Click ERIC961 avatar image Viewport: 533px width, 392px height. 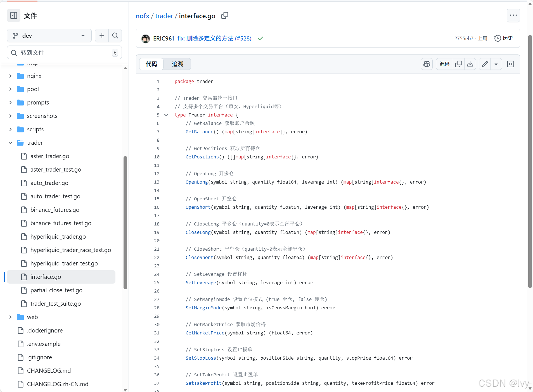tap(145, 39)
